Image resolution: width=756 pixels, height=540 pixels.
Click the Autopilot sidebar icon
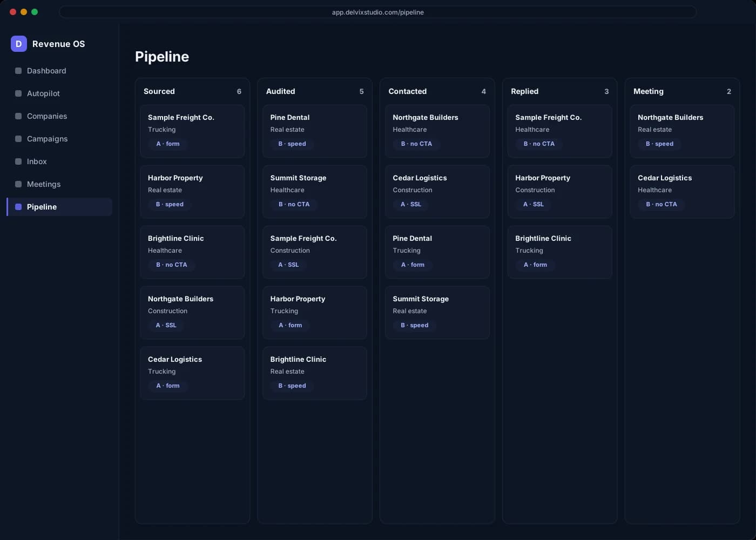click(x=18, y=93)
